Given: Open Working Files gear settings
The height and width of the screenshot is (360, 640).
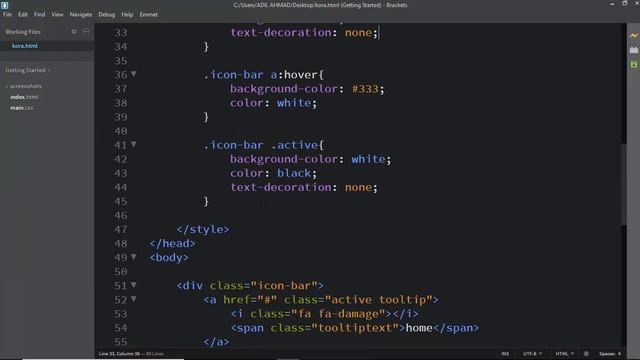Looking at the screenshot, I should coord(74,31).
